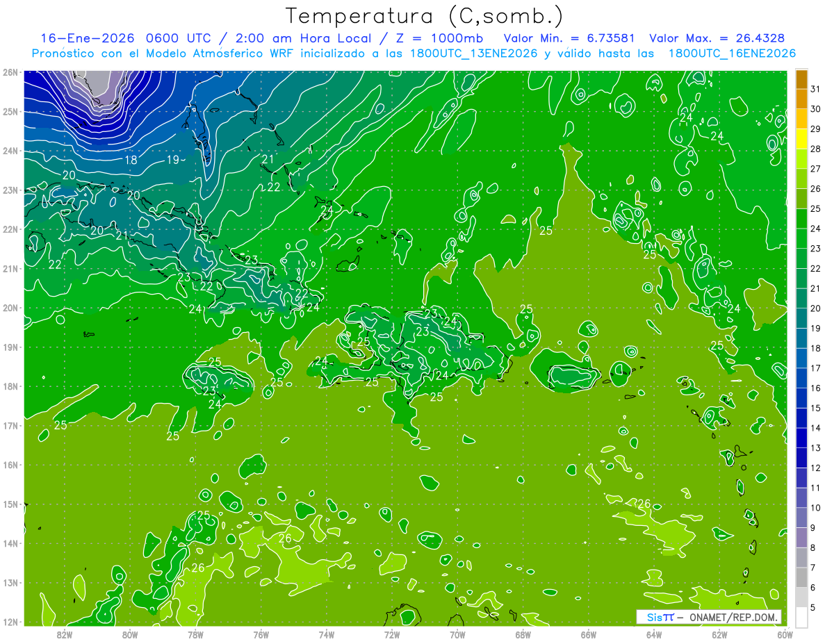Image resolution: width=834 pixels, height=644 pixels.
Task: Click the 76W longitude axis label
Action: click(x=261, y=634)
